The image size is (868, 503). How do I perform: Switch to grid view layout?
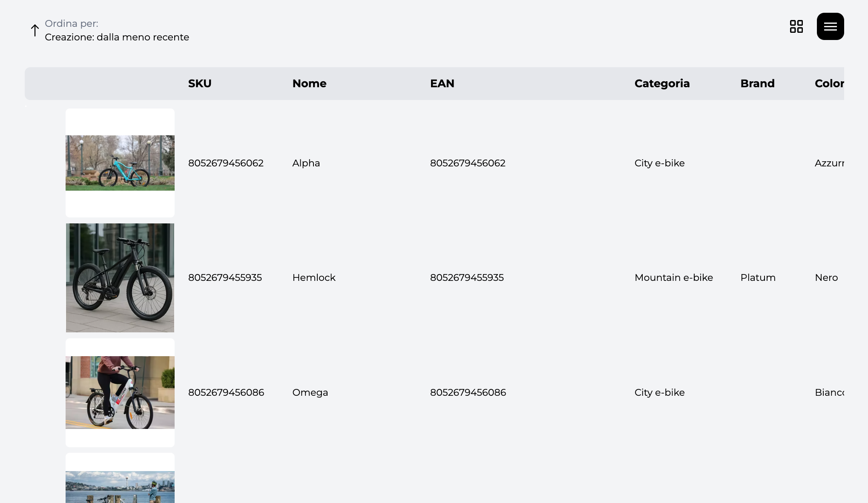796,26
